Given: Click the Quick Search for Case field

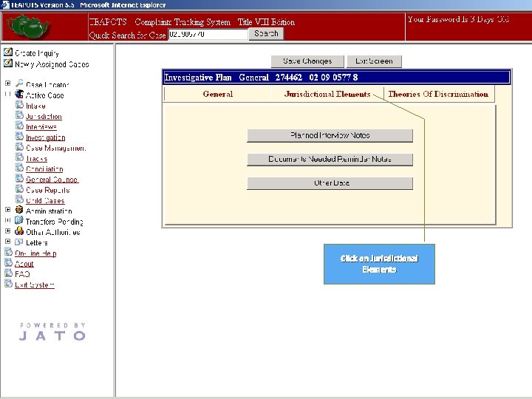Looking at the screenshot, I should tap(208, 34).
